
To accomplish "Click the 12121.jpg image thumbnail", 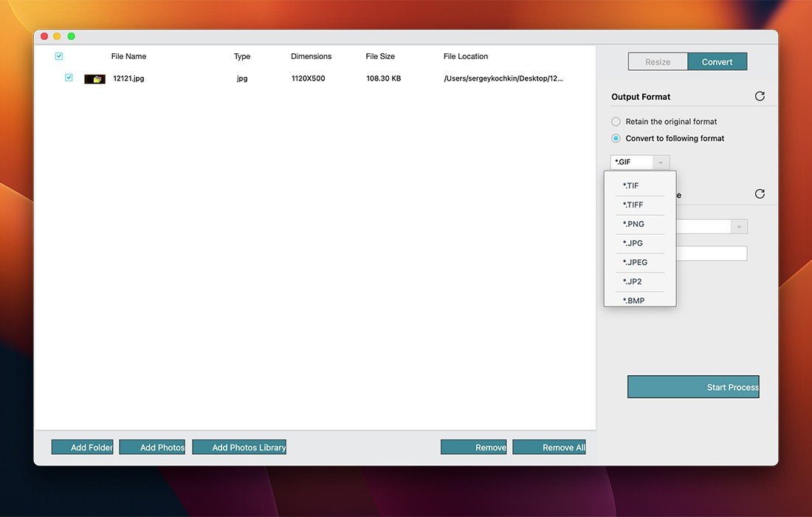I will coord(94,79).
